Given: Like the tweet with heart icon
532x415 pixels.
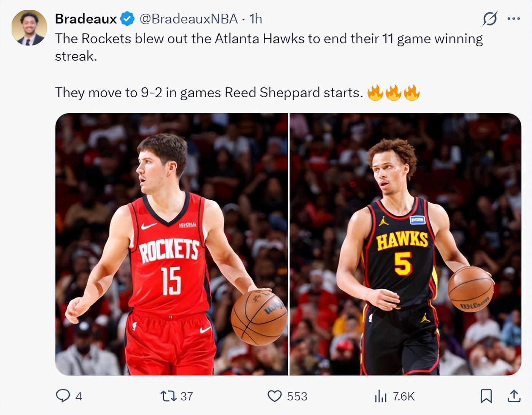Looking at the screenshot, I should [x=275, y=396].
